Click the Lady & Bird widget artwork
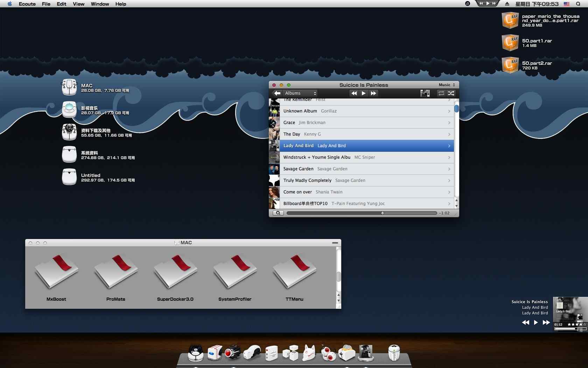The width and height of the screenshot is (588, 368). click(x=570, y=309)
